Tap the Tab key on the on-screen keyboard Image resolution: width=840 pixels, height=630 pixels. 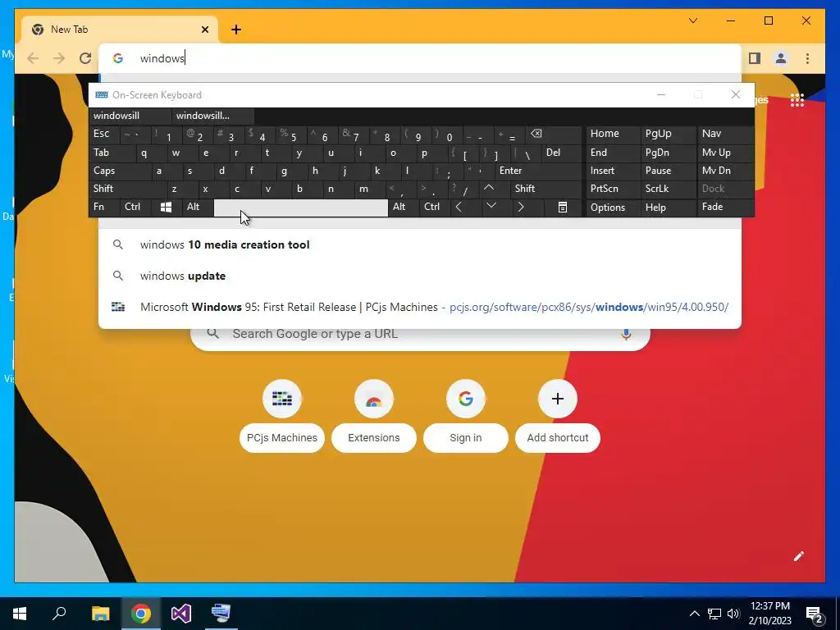(x=112, y=153)
